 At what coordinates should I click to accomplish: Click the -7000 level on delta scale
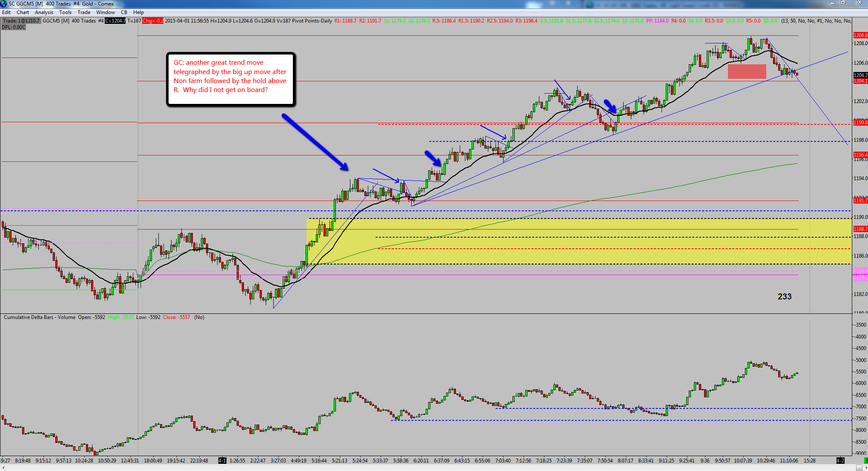click(860, 407)
